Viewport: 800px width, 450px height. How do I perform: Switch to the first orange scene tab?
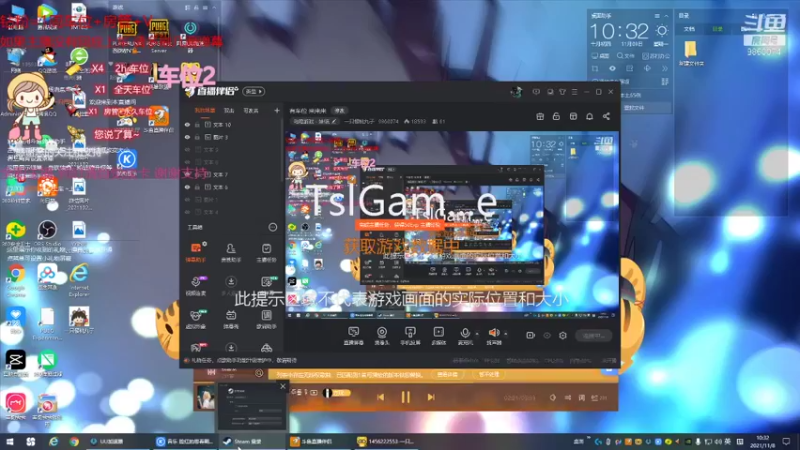click(x=205, y=110)
